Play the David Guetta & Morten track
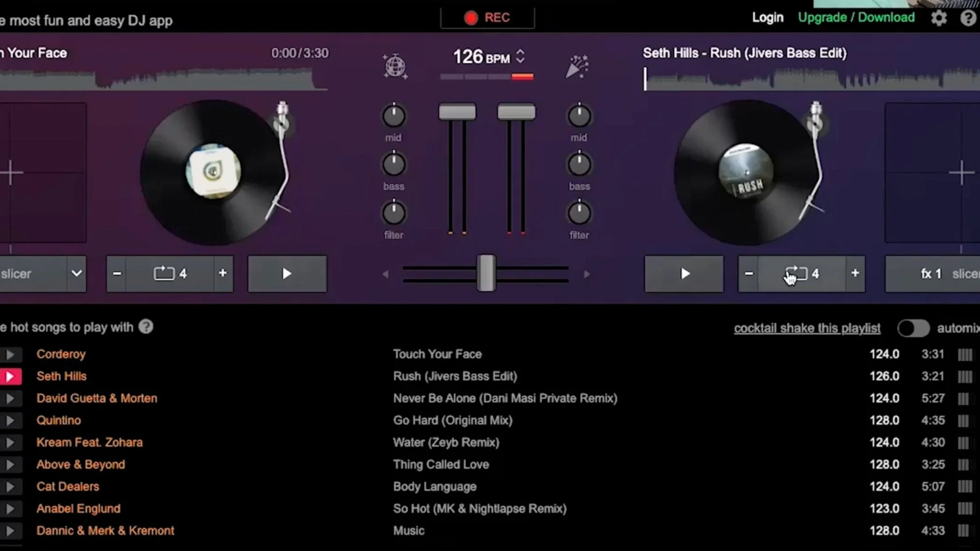This screenshot has height=551, width=980. point(11,398)
